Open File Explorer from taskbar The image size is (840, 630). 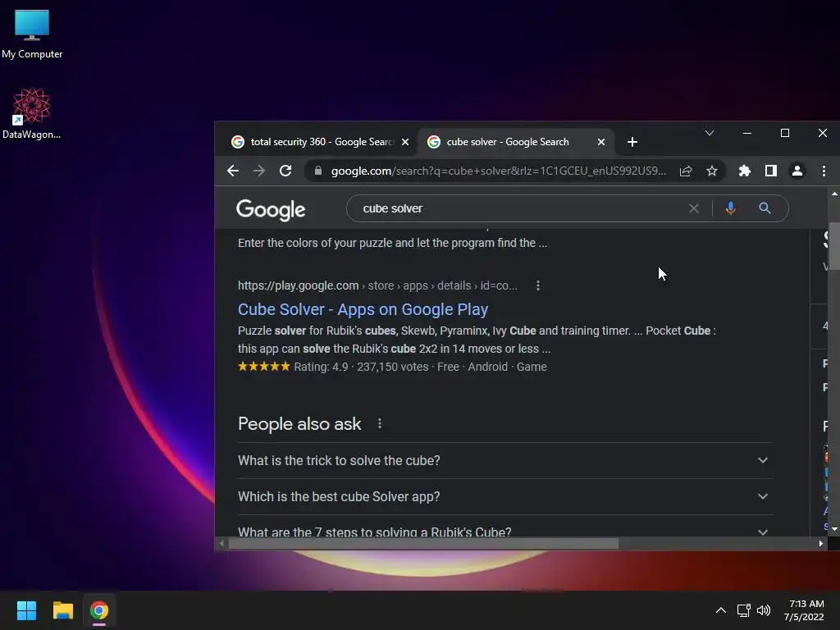coord(62,610)
